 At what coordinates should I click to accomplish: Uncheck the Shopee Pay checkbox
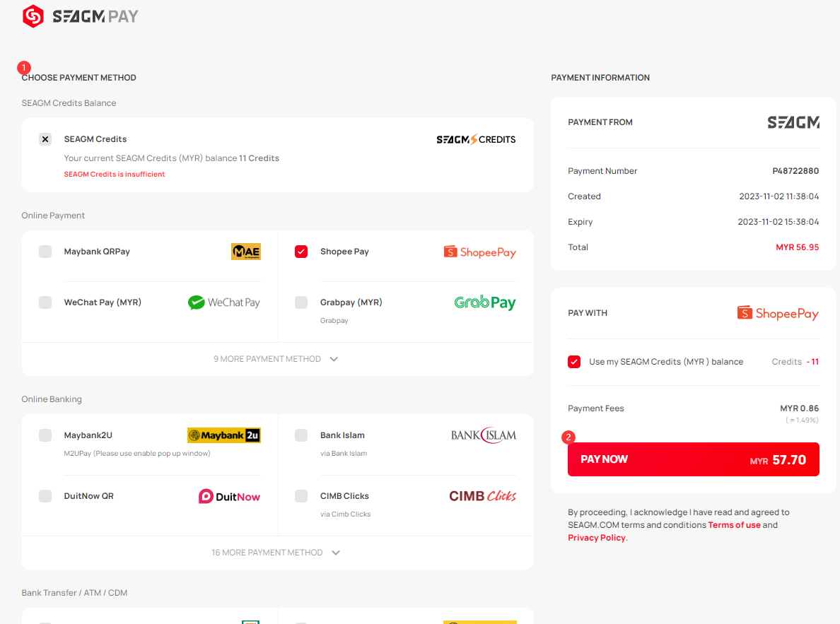coord(302,252)
